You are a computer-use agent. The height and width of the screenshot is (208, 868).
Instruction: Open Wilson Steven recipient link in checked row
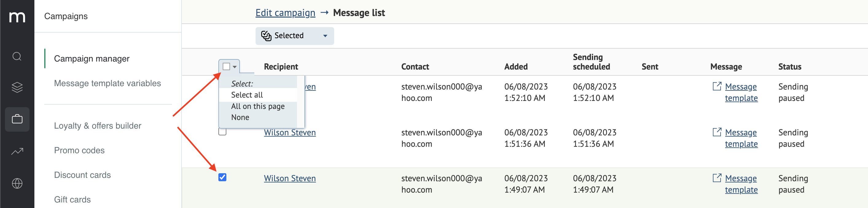(290, 178)
